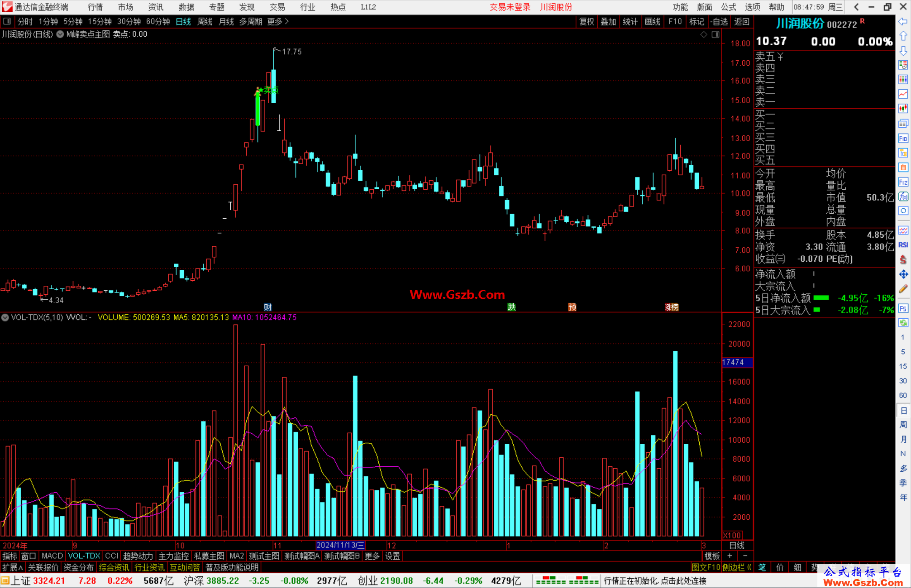Click the down arrow icon in the right sidebar
The height and width of the screenshot is (588, 911).
click(903, 51)
